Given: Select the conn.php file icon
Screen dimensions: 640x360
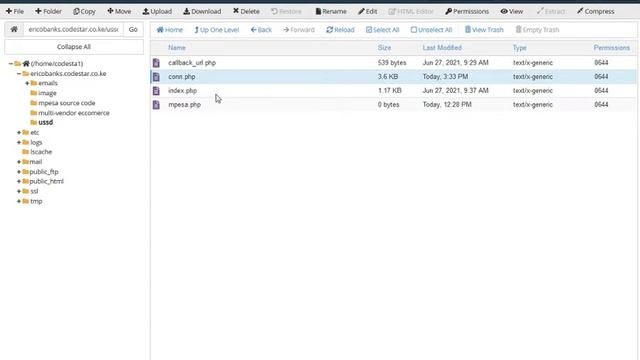Looking at the screenshot, I should point(156,77).
